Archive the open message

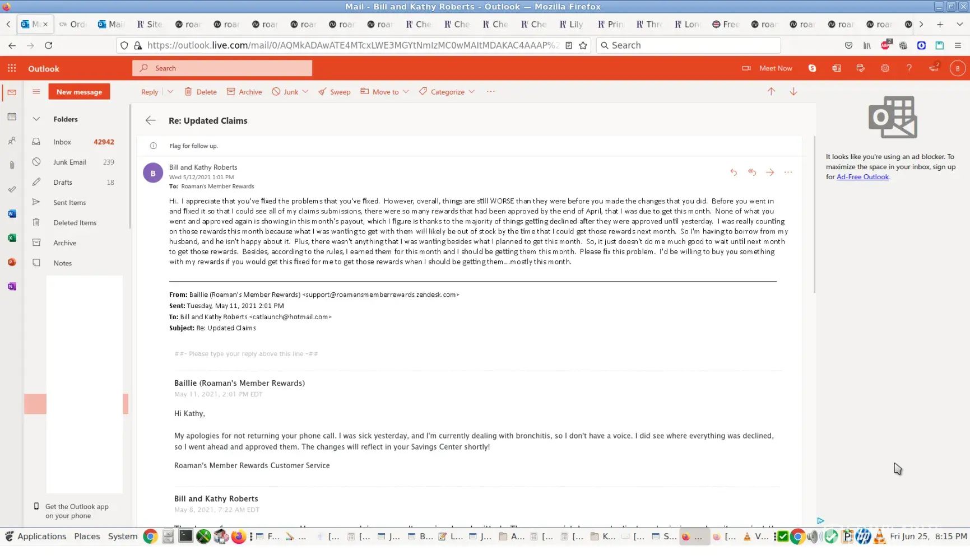(x=244, y=92)
